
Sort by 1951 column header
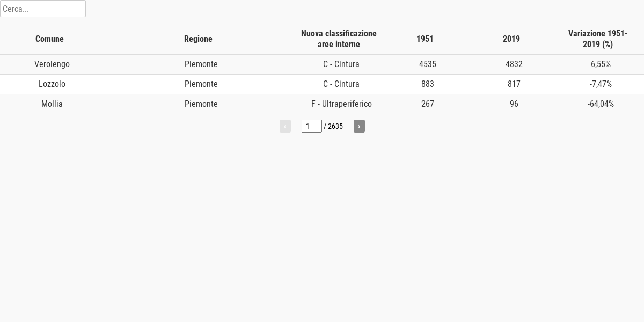[x=425, y=39]
